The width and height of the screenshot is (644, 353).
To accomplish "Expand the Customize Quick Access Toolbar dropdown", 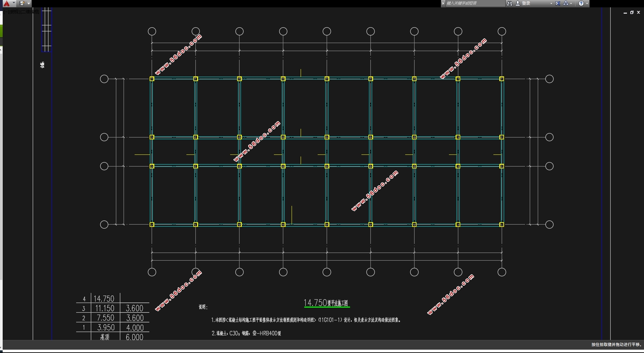I will [x=29, y=3].
